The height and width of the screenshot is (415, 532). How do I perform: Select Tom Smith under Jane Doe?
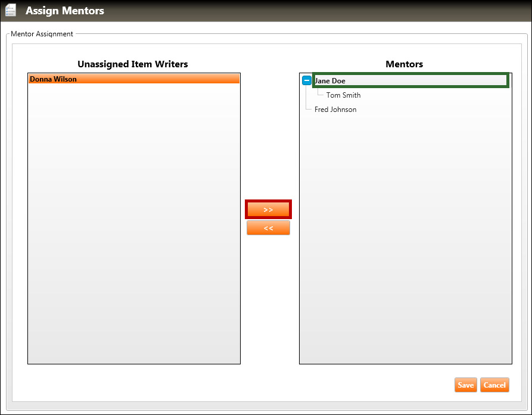click(343, 95)
